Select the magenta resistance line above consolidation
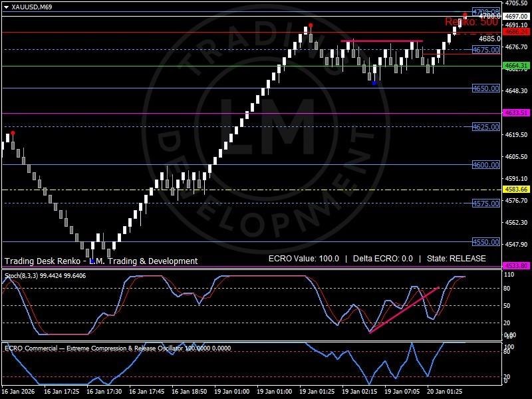This screenshot has width=532, height=399. 382,41
